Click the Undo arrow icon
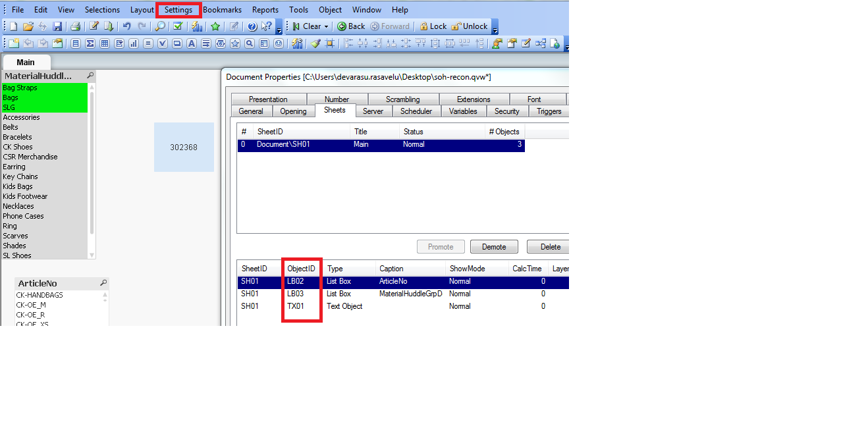868x428 pixels. 126,26
